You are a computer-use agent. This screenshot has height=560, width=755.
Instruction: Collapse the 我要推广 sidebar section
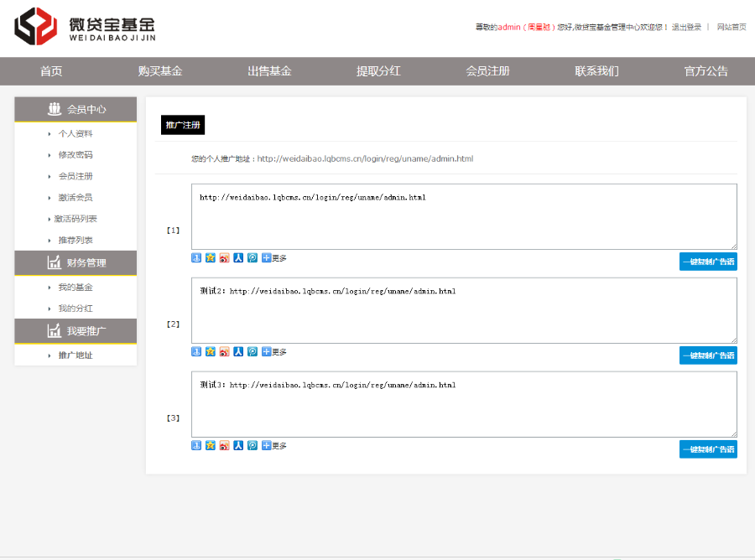pos(75,331)
